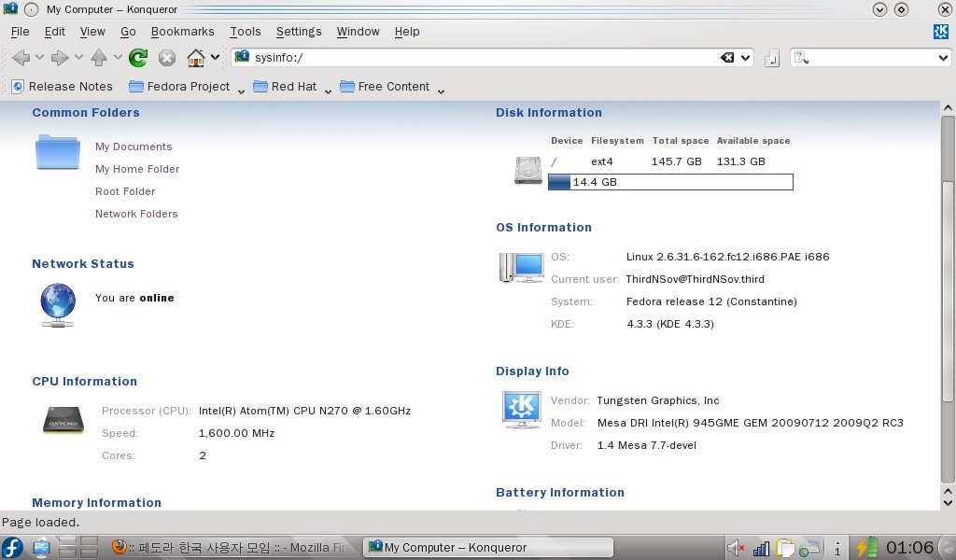Click the 14.4 GB disk usage bar

(x=670, y=182)
